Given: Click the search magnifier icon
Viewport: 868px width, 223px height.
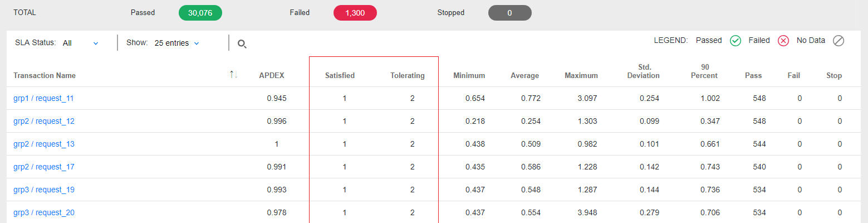Looking at the screenshot, I should (x=242, y=43).
